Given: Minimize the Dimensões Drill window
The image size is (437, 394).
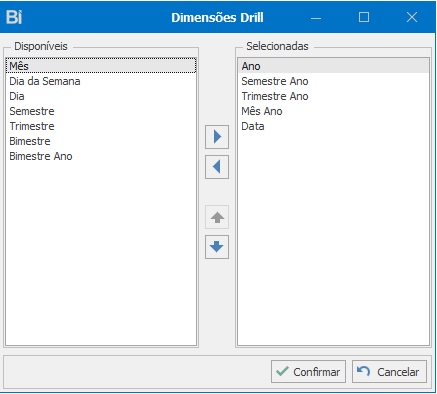Looking at the screenshot, I should (316, 17).
